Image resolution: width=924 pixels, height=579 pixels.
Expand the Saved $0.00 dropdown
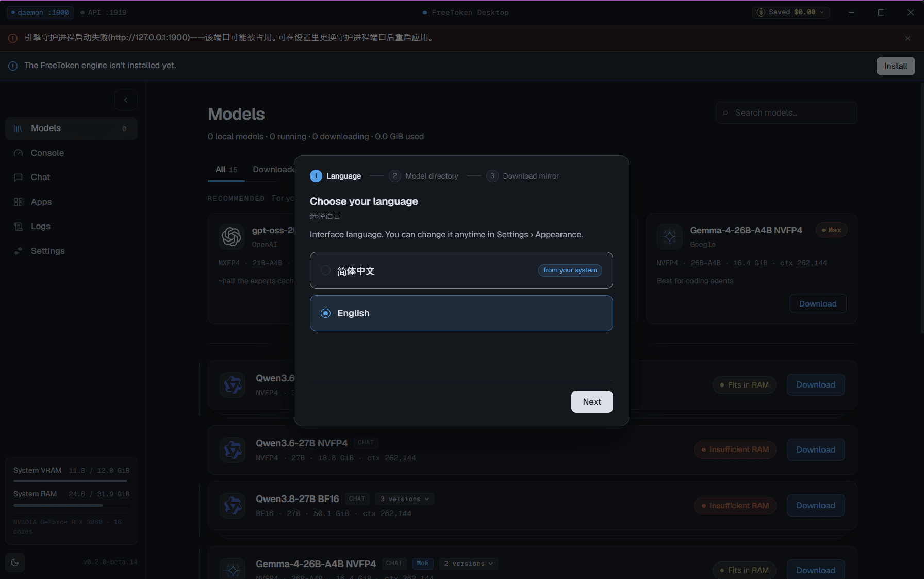coord(791,12)
